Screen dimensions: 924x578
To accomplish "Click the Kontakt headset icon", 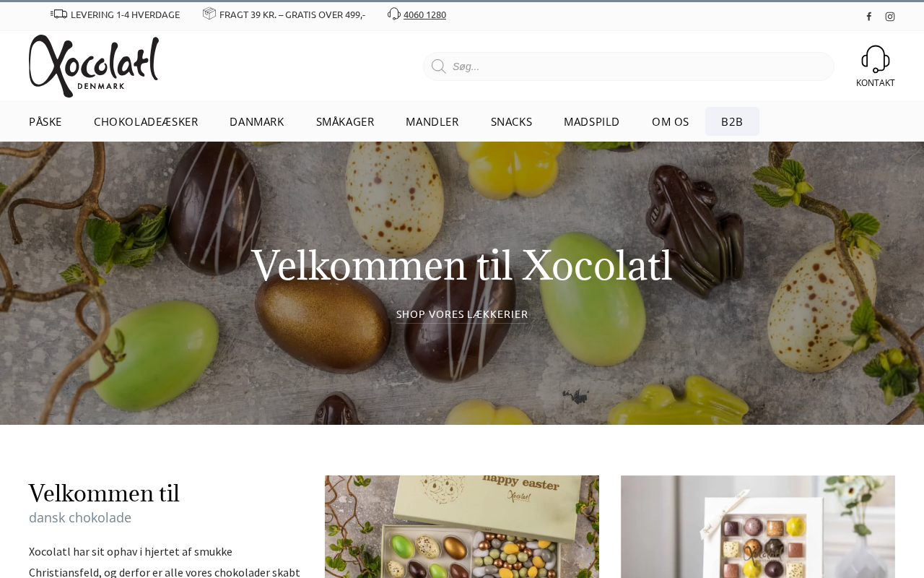I will 876,59.
